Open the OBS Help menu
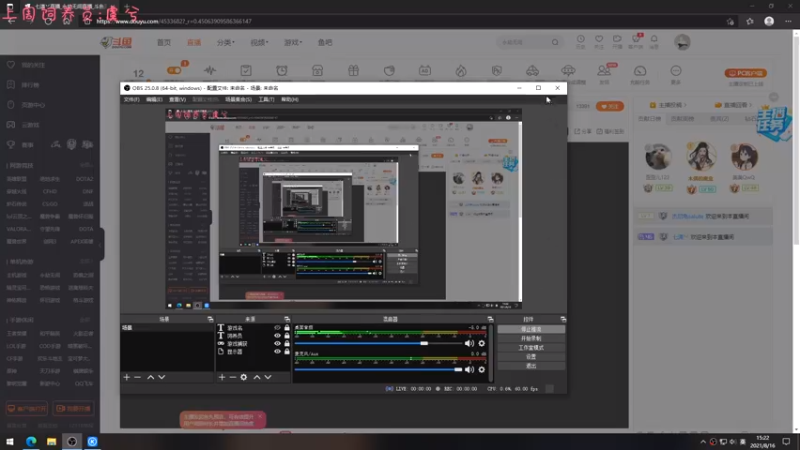 click(290, 99)
